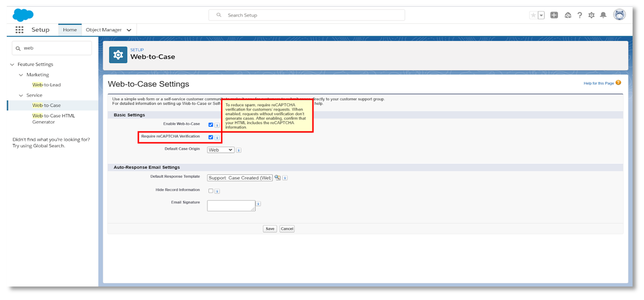The image size is (644, 300).
Task: Open the Trailhead guidance icon
Action: tap(568, 15)
